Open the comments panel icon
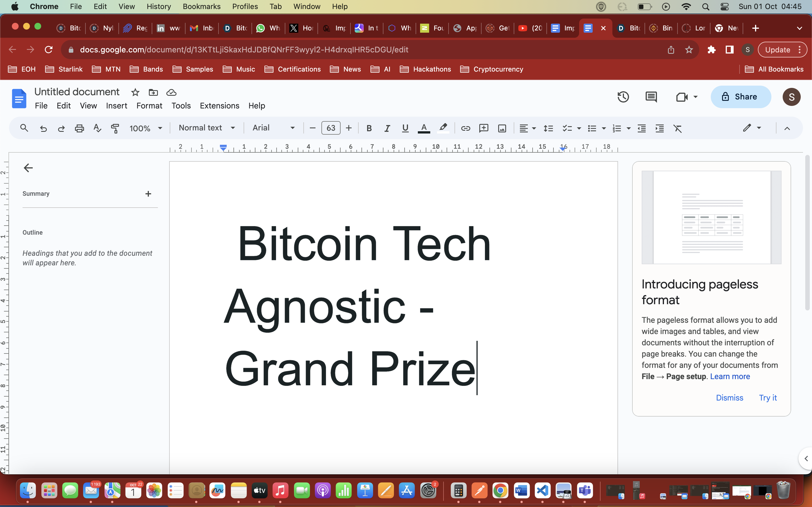The width and height of the screenshot is (812, 507). coord(651,97)
